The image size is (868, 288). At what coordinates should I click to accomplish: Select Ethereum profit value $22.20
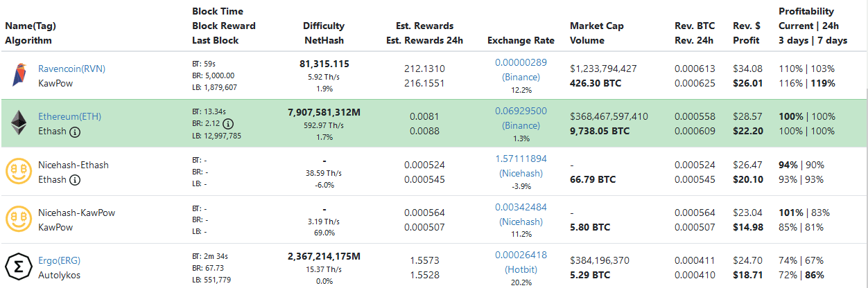point(748,131)
